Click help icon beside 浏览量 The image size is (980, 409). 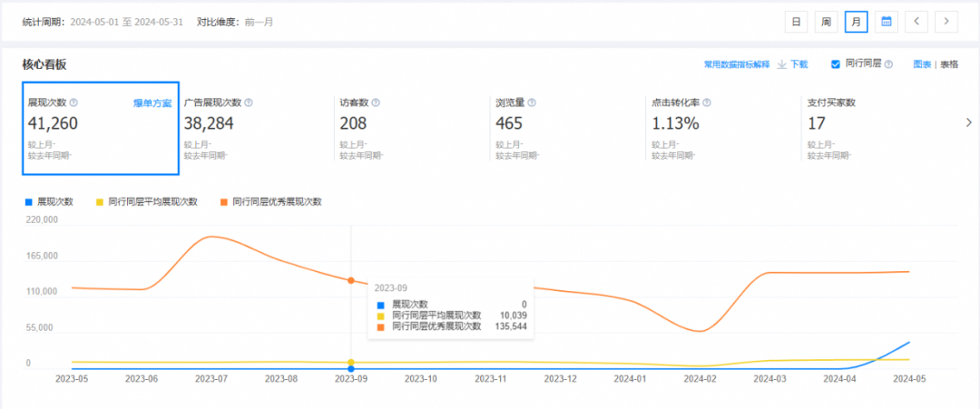click(x=531, y=102)
